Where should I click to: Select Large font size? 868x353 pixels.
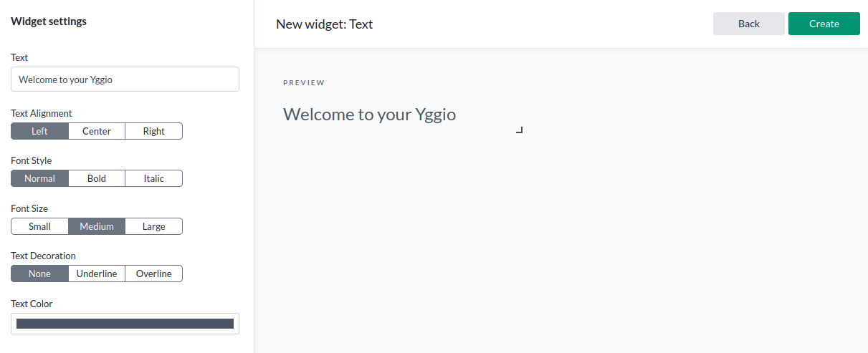point(153,226)
